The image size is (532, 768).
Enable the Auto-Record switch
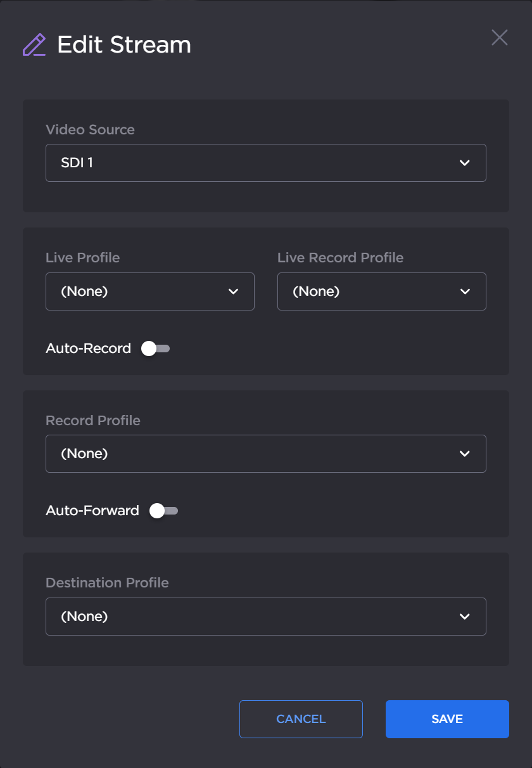[x=156, y=349]
